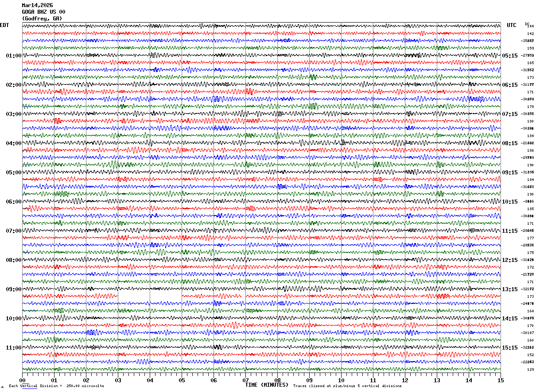The height and width of the screenshot is (392, 536).
Task: Click the DC offset value 142
Action: [x=530, y=34]
